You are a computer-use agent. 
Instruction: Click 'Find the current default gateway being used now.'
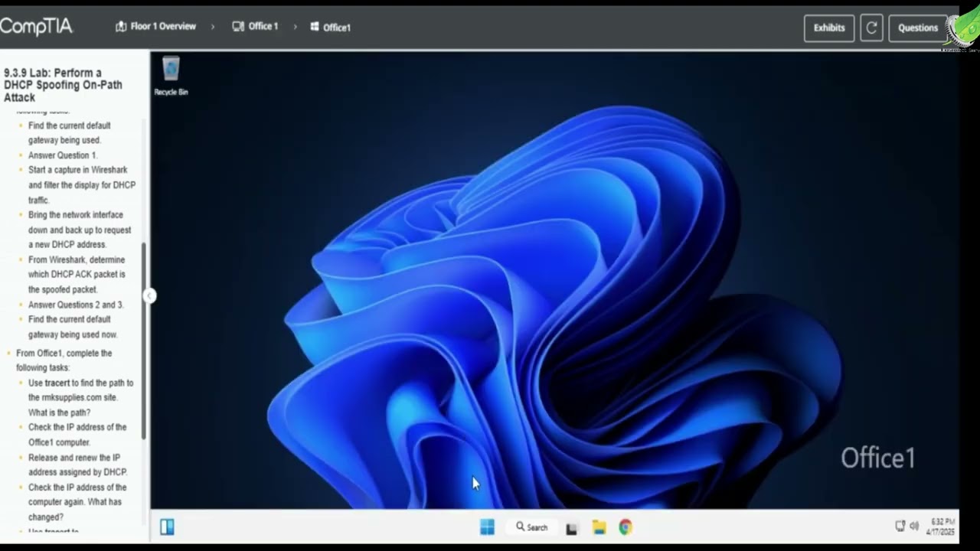(73, 327)
